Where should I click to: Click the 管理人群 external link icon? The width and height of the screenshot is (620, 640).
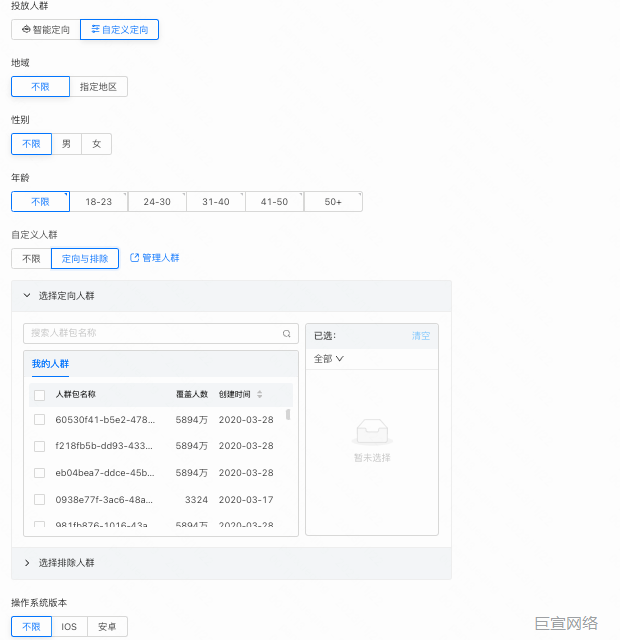pos(134,258)
